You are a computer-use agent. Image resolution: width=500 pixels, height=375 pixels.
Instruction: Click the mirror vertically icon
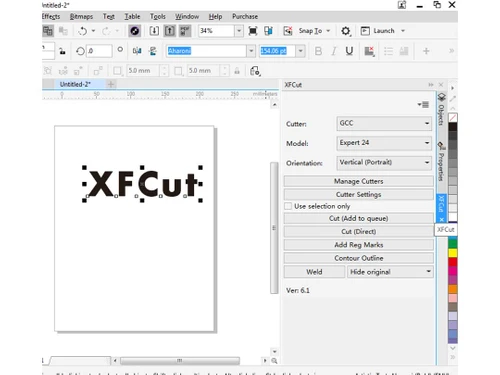pyautogui.click(x=153, y=51)
